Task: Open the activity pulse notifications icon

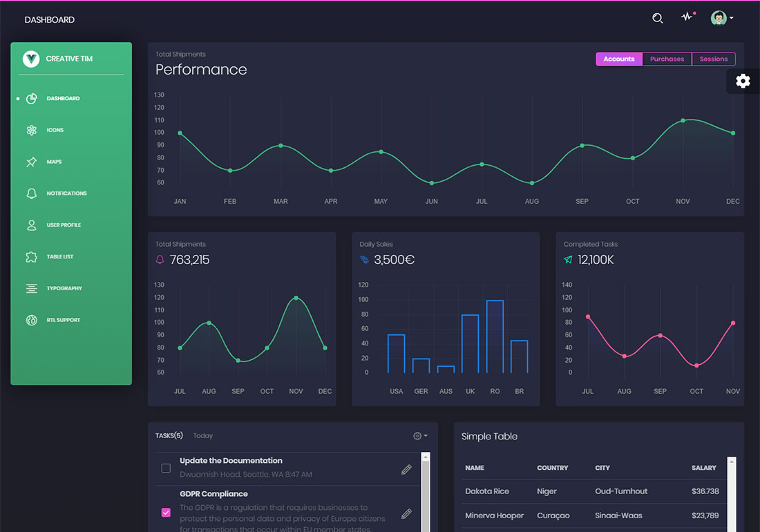Action: pos(687,17)
